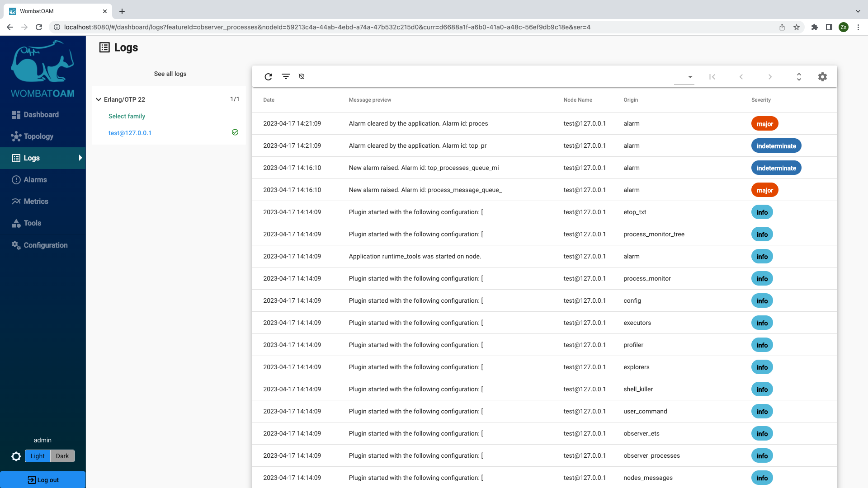The image size is (868, 488).
Task: Go to next logs page
Action: pyautogui.click(x=770, y=77)
